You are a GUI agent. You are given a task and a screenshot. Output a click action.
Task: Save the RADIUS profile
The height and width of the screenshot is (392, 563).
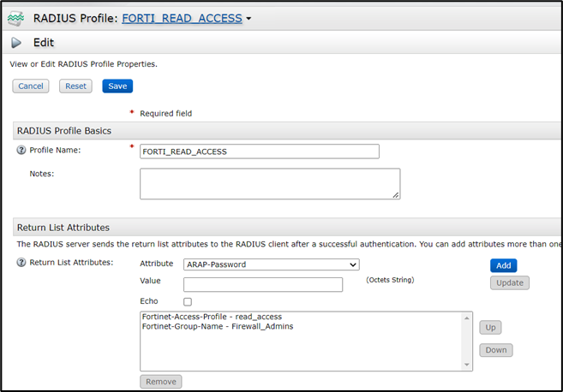(117, 86)
